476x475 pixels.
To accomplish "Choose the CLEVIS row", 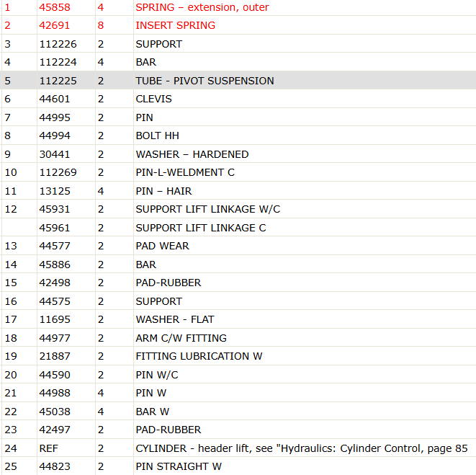I will click(238, 99).
